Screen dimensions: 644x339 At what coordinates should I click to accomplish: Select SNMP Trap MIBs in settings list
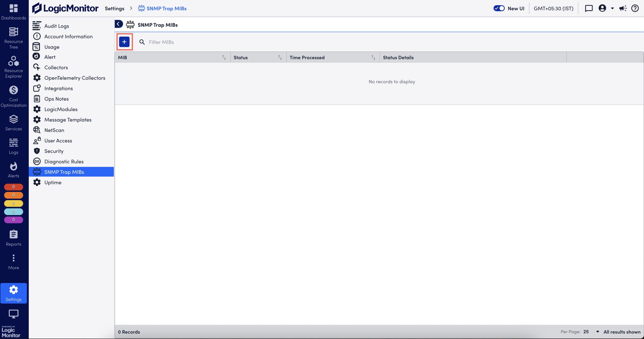(x=71, y=172)
